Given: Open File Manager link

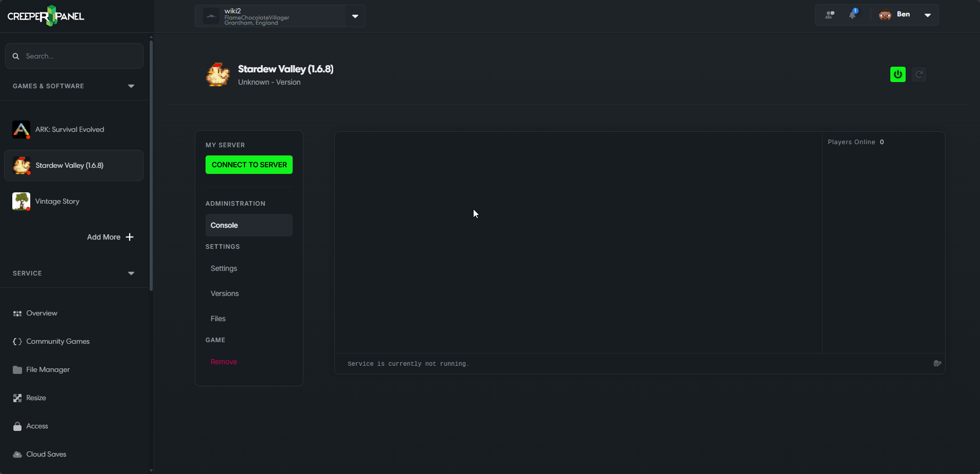Looking at the screenshot, I should (x=48, y=370).
